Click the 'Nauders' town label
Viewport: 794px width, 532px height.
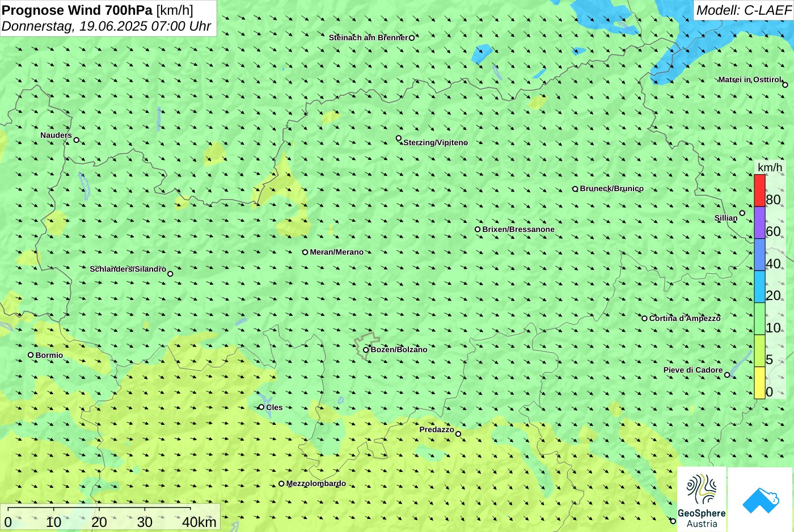[x=56, y=135]
